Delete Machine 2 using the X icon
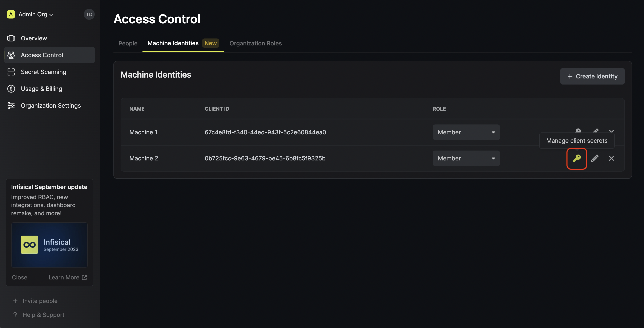The width and height of the screenshot is (644, 328). tap(611, 158)
